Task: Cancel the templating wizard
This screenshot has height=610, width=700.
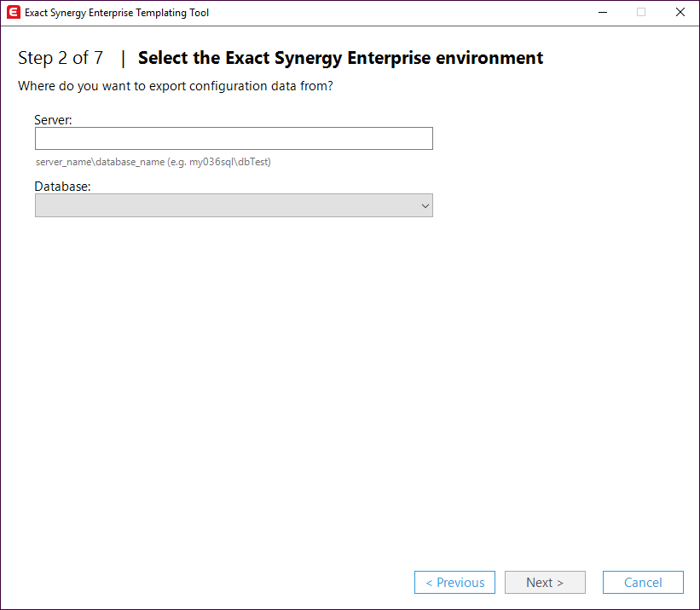Action: [643, 583]
